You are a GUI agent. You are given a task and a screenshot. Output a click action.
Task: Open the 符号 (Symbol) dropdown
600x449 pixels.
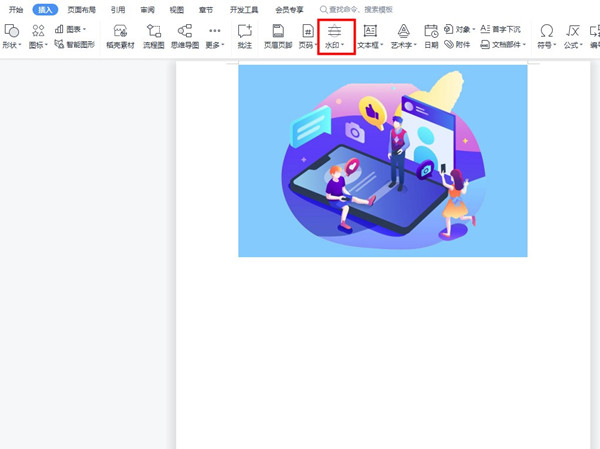[x=546, y=45]
